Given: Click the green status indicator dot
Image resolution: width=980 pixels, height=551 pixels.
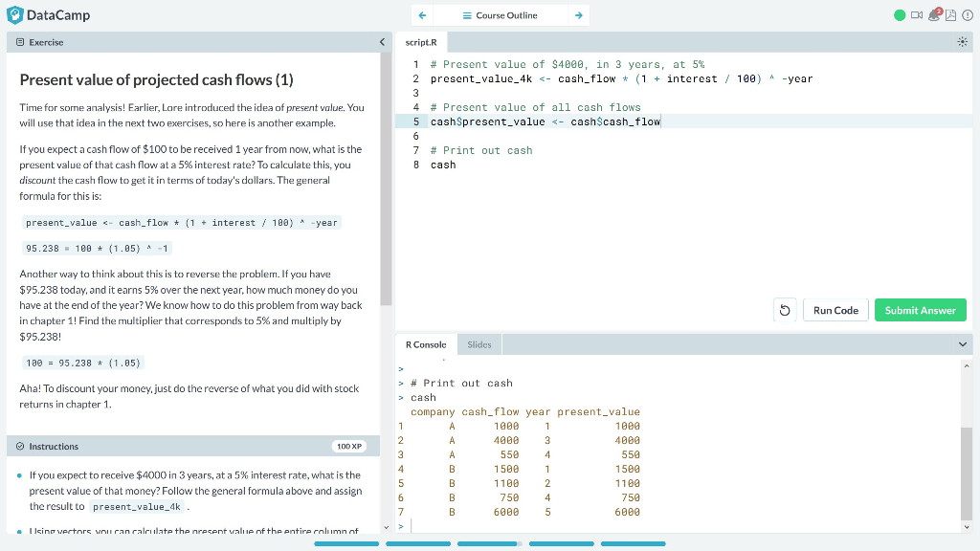Looking at the screenshot, I should click(902, 14).
